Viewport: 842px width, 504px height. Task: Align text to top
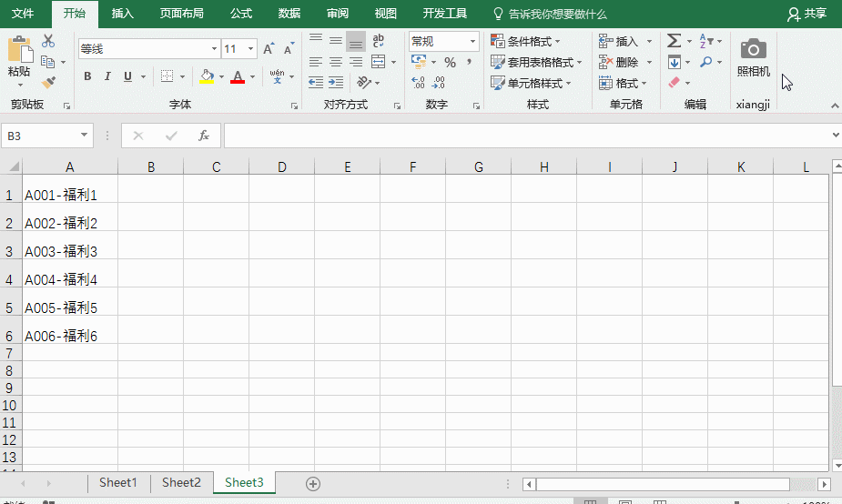click(x=316, y=40)
